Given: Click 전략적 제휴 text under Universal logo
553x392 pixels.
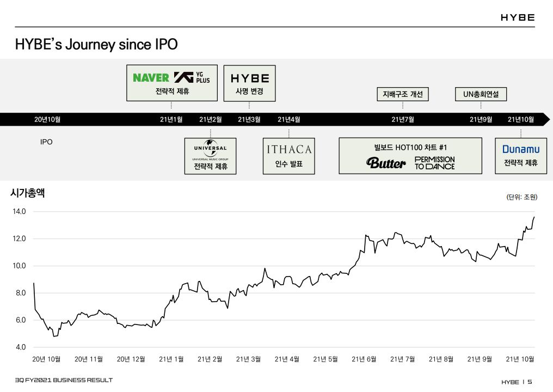Looking at the screenshot, I should coord(211,166).
